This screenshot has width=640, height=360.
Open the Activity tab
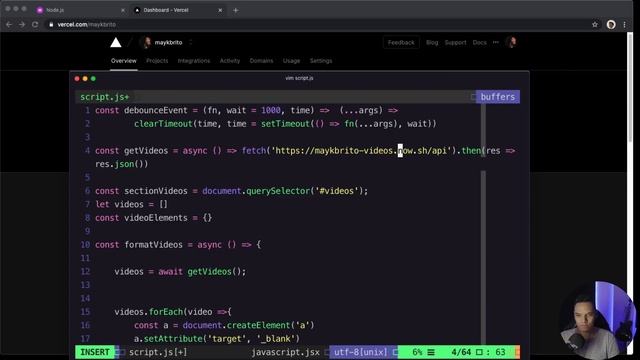230,61
